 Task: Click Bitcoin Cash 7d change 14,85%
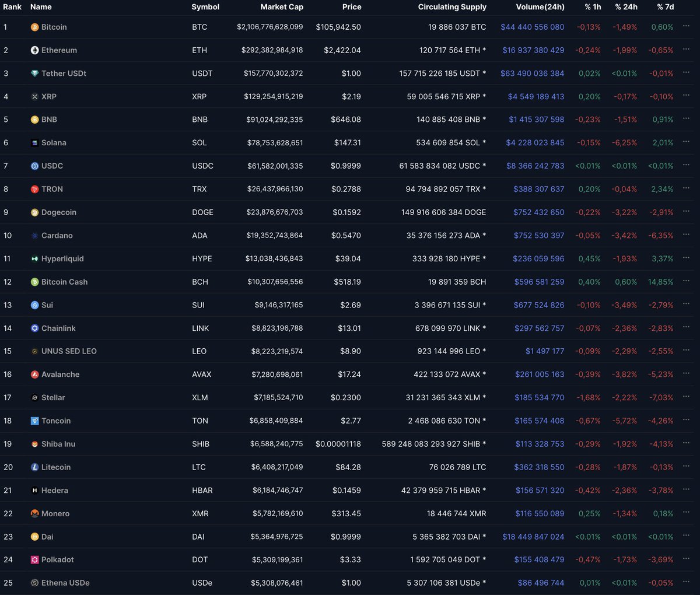click(660, 282)
